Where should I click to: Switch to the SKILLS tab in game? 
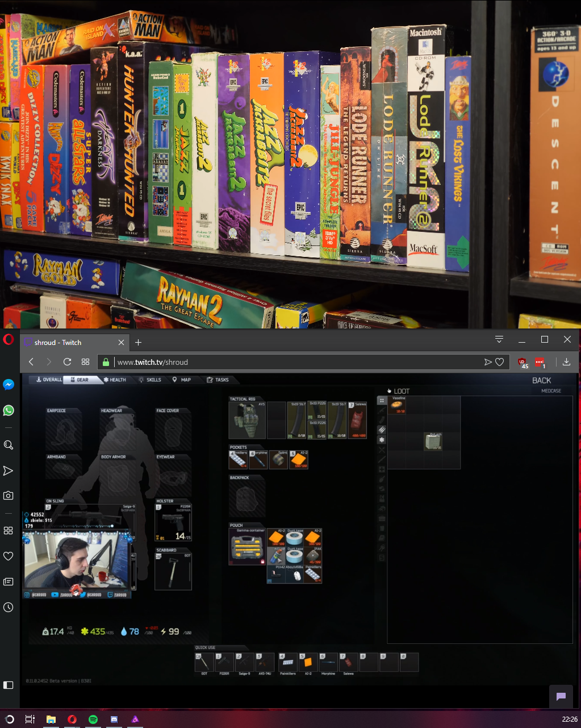coord(151,380)
